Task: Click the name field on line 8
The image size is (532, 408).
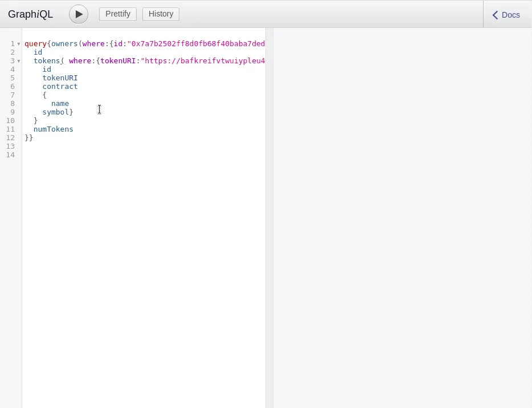Action: click(x=60, y=104)
